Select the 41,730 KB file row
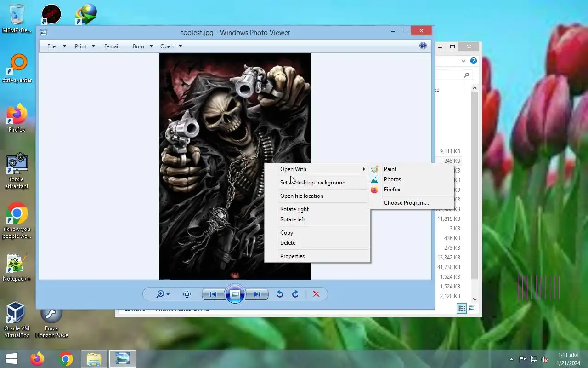The width and height of the screenshot is (588, 368). click(448, 267)
